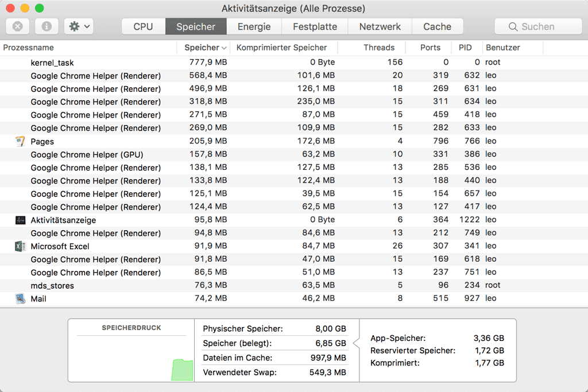This screenshot has height=392, width=588.
Task: Click the window title Aktivitätsanzeige (Alle Prozesse)
Action: pos(293,8)
